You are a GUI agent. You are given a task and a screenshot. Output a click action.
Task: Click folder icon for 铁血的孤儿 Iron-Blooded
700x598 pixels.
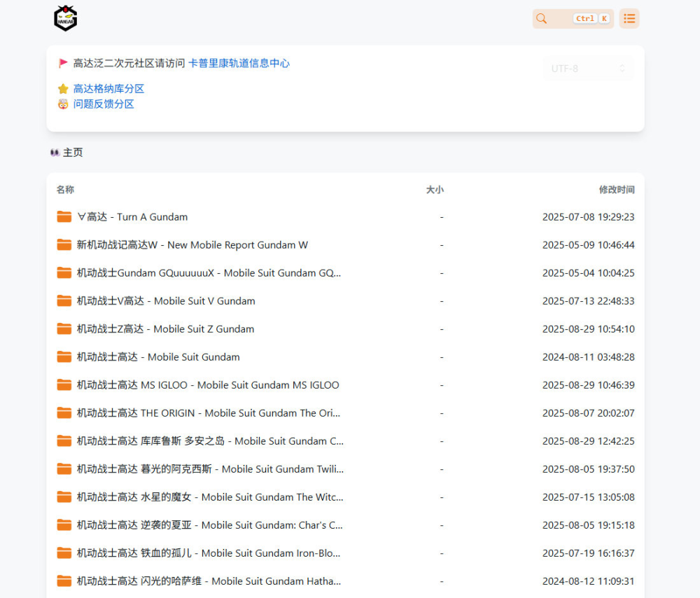(64, 553)
